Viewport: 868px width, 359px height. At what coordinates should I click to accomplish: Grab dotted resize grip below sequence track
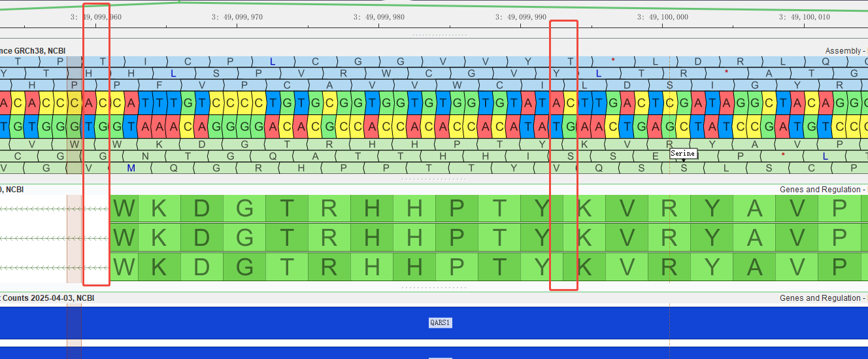[x=434, y=179]
